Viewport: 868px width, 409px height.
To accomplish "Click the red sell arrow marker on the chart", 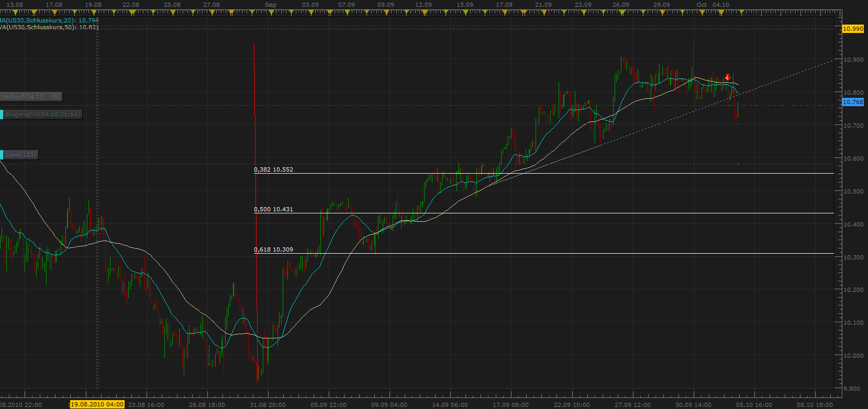I will point(728,77).
